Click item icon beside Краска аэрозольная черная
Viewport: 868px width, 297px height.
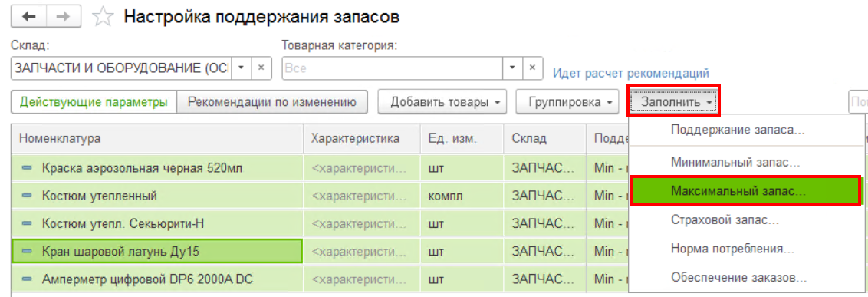coord(27,167)
